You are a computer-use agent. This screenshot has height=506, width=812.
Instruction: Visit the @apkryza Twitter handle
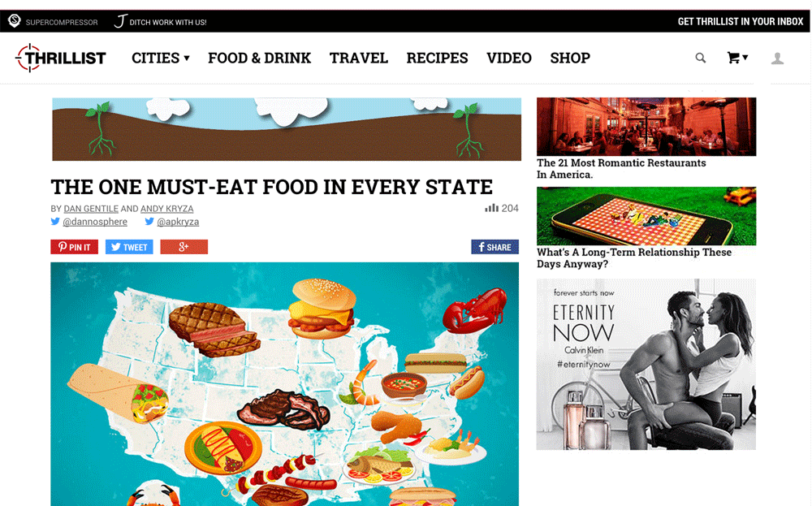click(178, 222)
